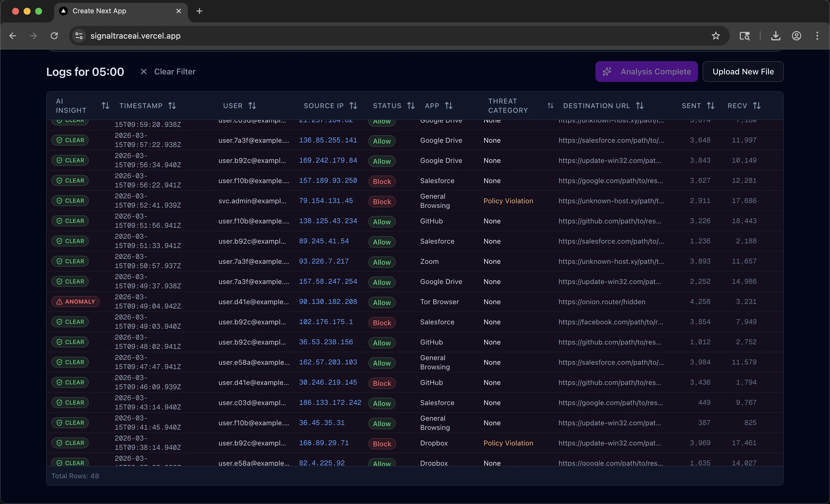Sort the Source IP column

353,106
